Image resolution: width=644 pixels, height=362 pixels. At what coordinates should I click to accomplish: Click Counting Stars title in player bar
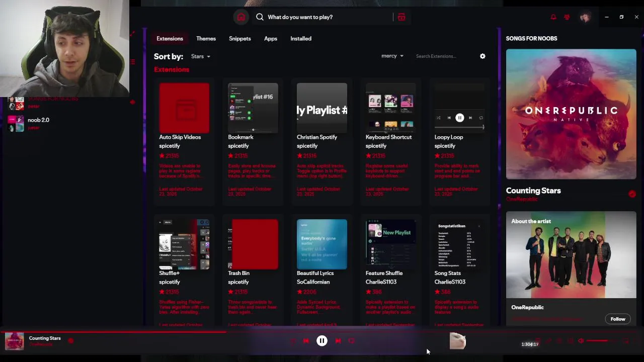[x=45, y=338]
